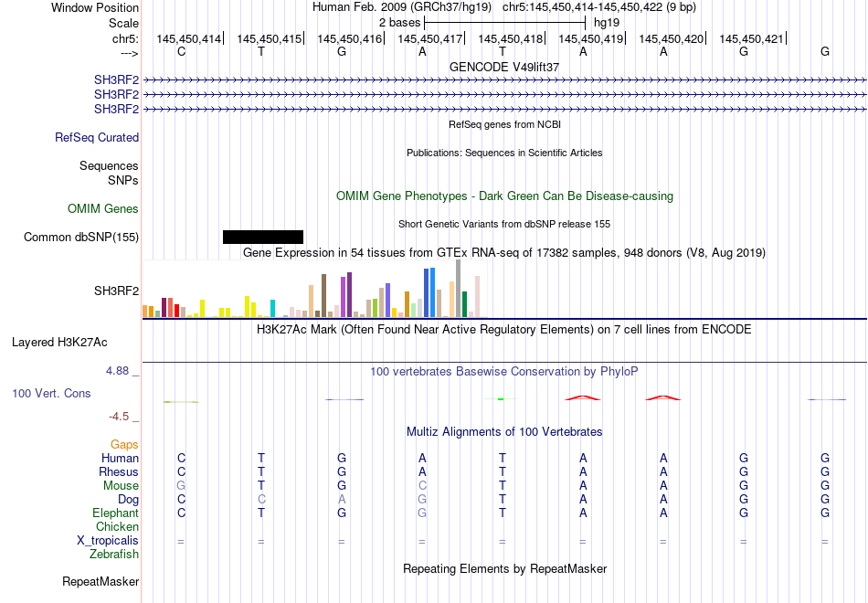This screenshot has width=868, height=603.
Task: Click the Repeating Elements by RepeatMasker title
Action: coord(504,568)
